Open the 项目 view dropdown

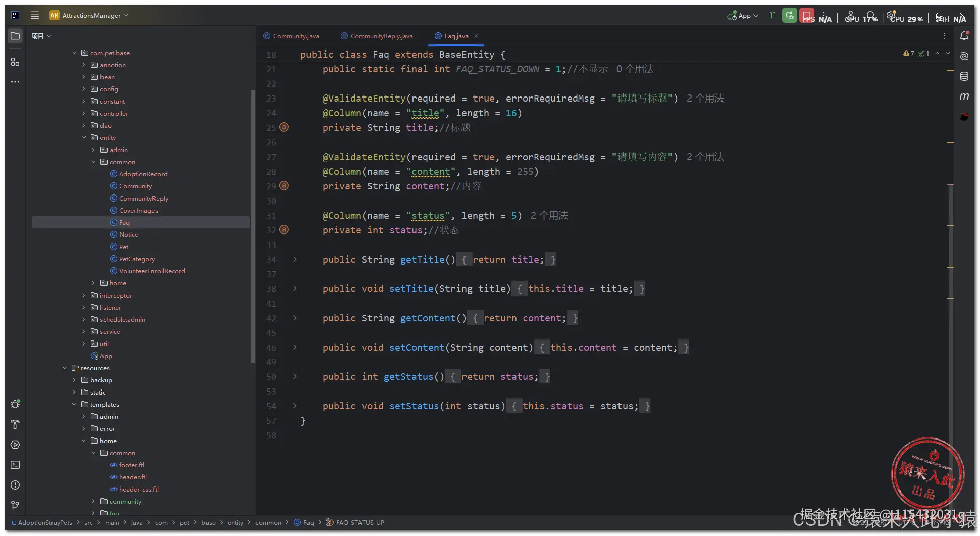click(41, 36)
